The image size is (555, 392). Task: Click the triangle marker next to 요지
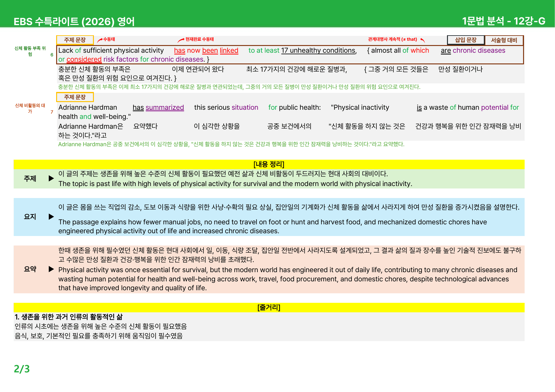[51, 217]
